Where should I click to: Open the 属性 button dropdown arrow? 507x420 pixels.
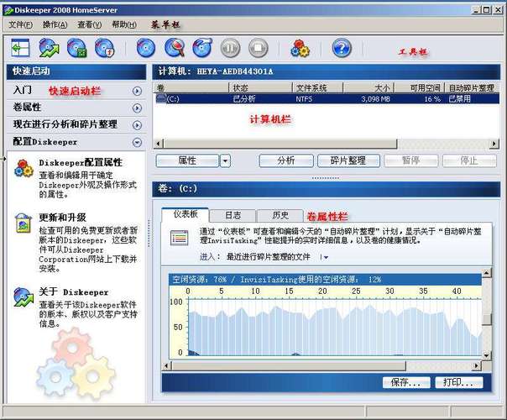pyautogui.click(x=225, y=160)
